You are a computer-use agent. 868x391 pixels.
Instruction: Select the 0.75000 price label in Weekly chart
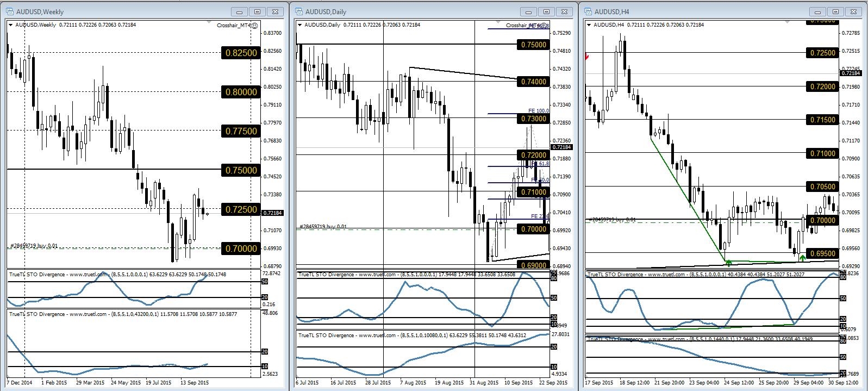pos(241,170)
